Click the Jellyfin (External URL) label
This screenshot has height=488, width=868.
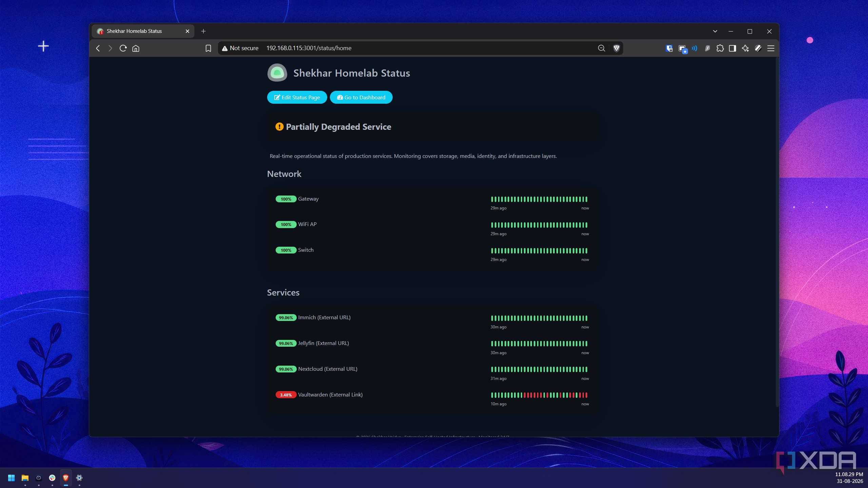tap(323, 343)
